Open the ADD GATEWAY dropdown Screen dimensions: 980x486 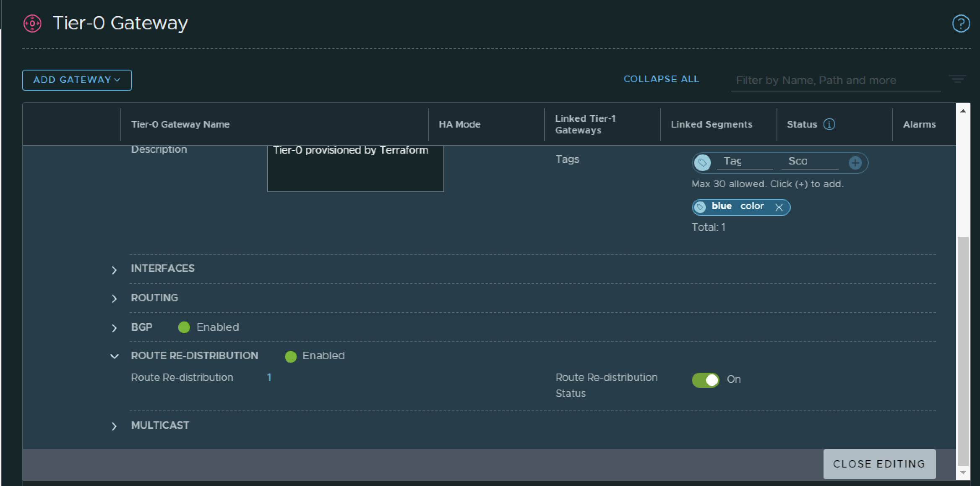pos(77,80)
